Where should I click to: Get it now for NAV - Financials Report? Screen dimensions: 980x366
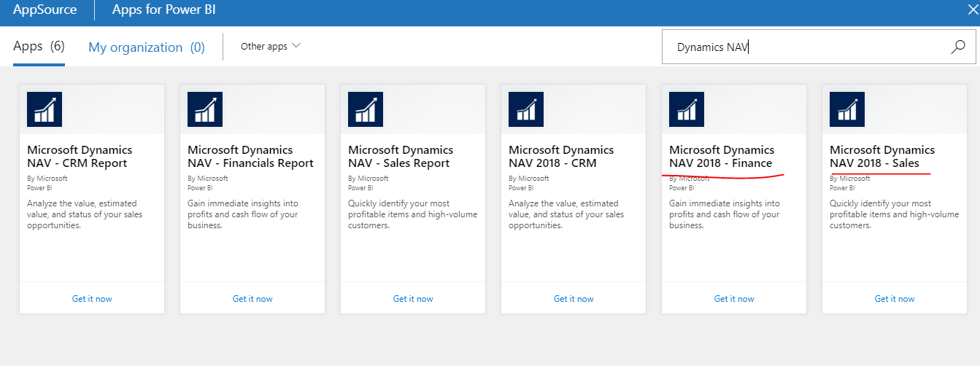[x=252, y=299]
